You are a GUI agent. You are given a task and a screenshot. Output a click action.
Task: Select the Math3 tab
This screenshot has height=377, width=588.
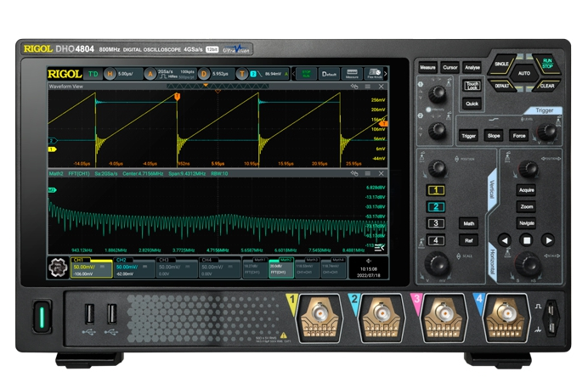coord(308,267)
